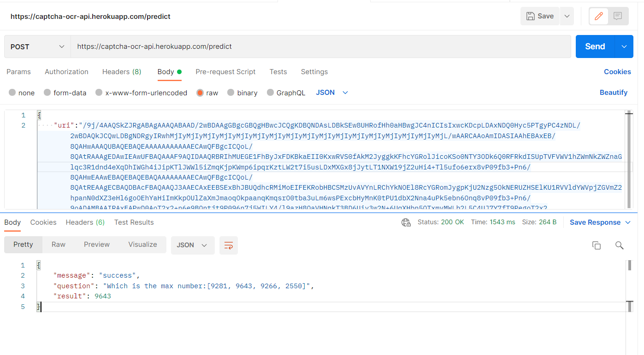Open the Params tab
The image size is (644, 355).
pyautogui.click(x=18, y=72)
